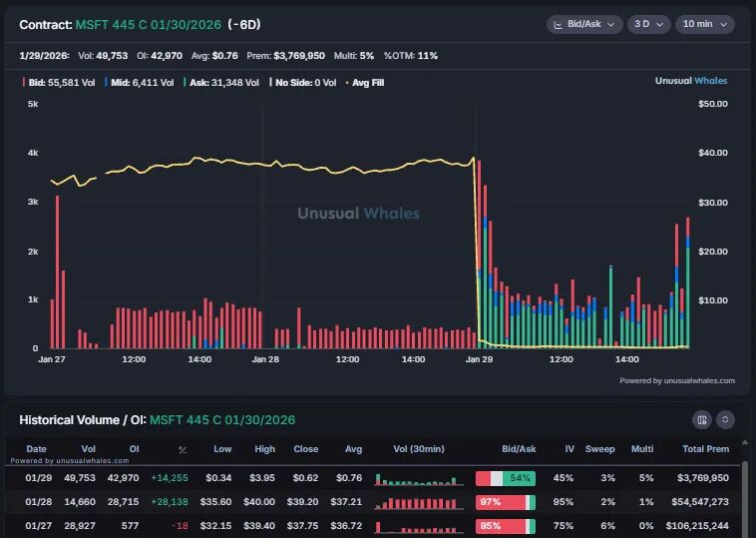Image resolution: width=756 pixels, height=538 pixels.
Task: Toggle the No Side legend series
Action: 303,83
